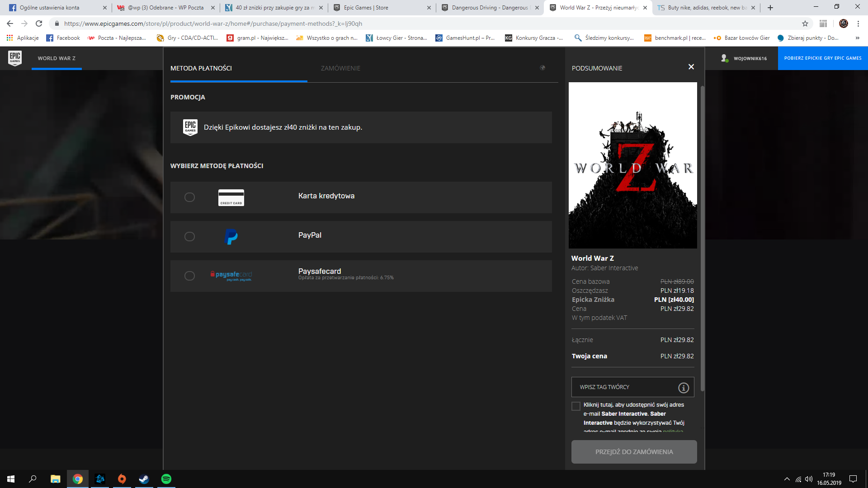868x488 pixels.
Task: Click the browser address bar URL
Action: pos(213,23)
